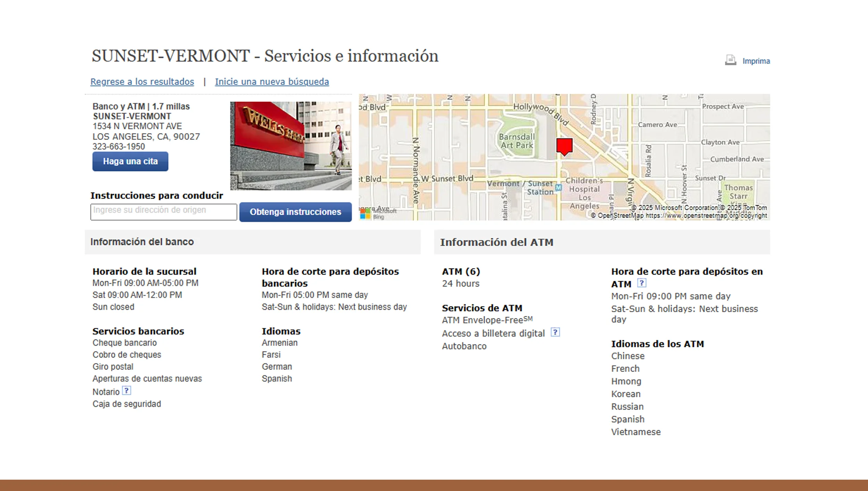This screenshot has width=868, height=491.
Task: Open the help icon beside Notario
Action: [x=127, y=390]
